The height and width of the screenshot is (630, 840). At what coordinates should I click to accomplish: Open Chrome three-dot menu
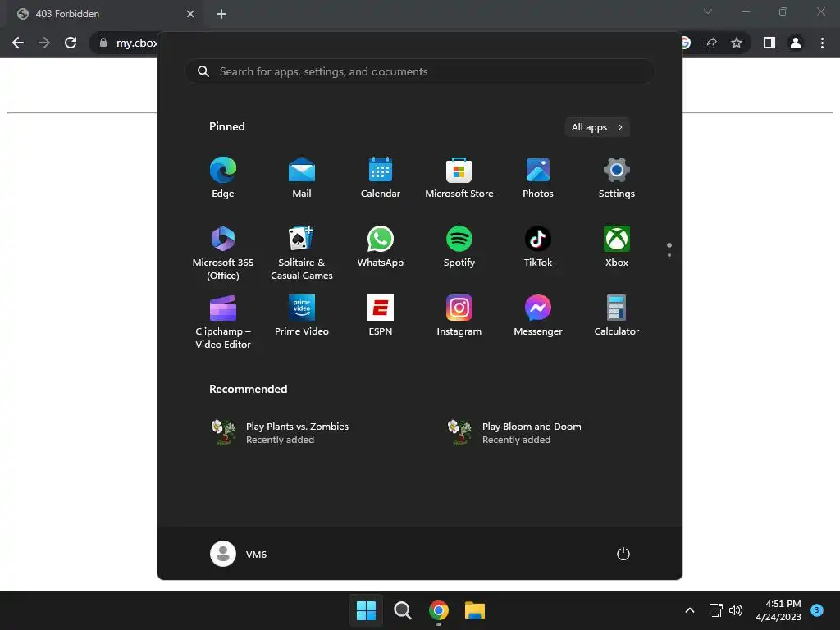(x=822, y=43)
